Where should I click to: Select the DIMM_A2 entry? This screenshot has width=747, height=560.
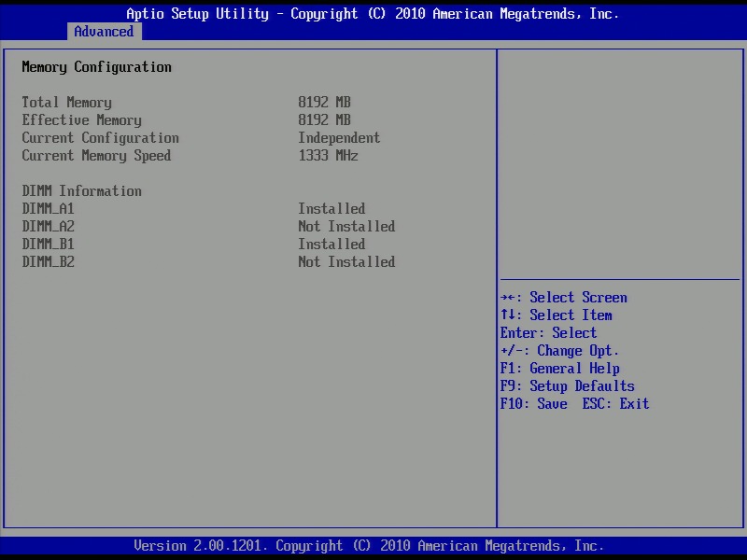click(48, 227)
